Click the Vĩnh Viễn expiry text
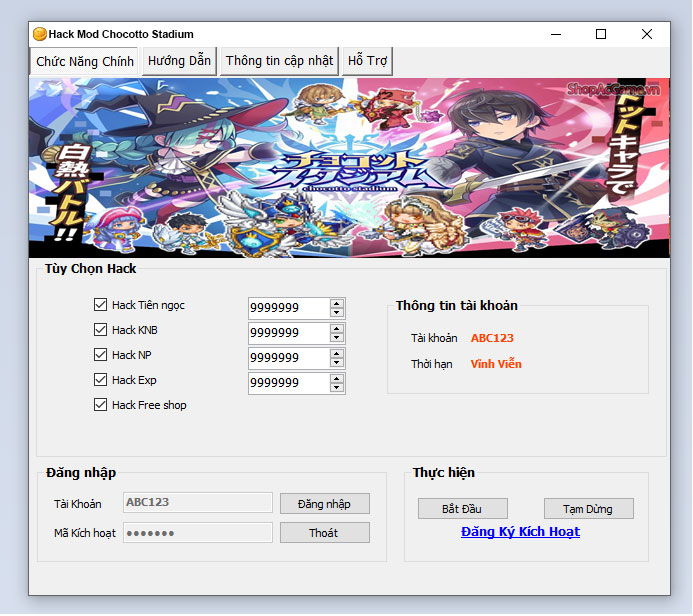The image size is (693, 616). point(496,364)
